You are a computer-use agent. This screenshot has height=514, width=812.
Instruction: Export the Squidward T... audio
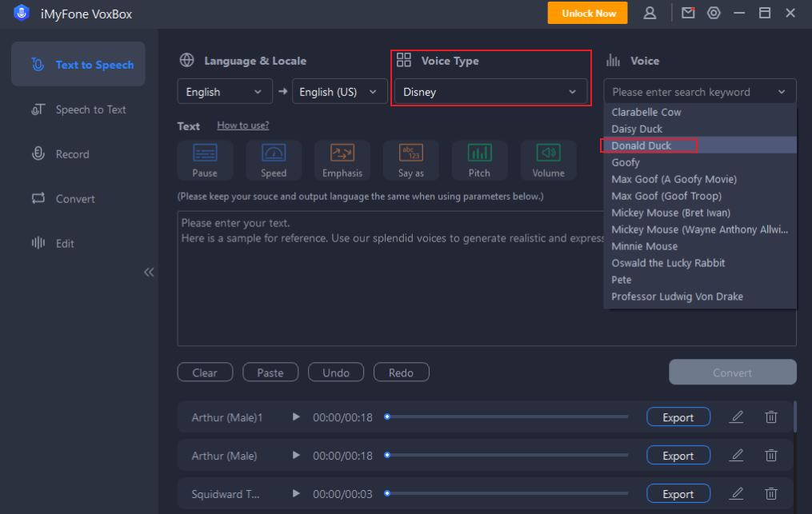(x=678, y=494)
